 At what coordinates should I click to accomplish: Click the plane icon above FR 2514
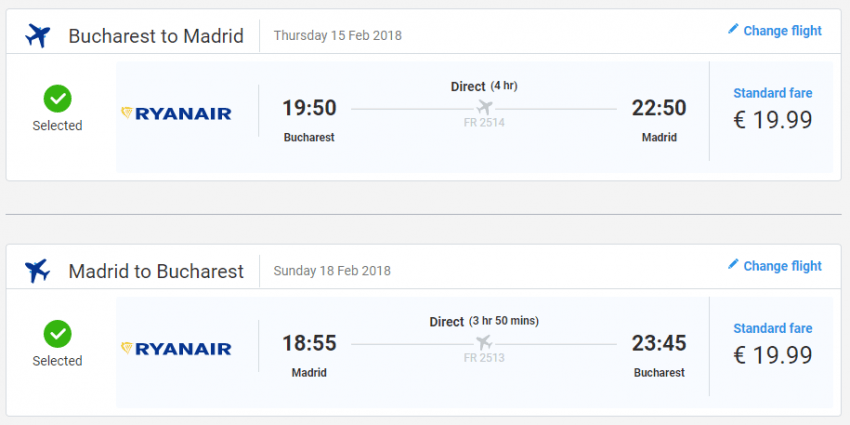(486, 108)
